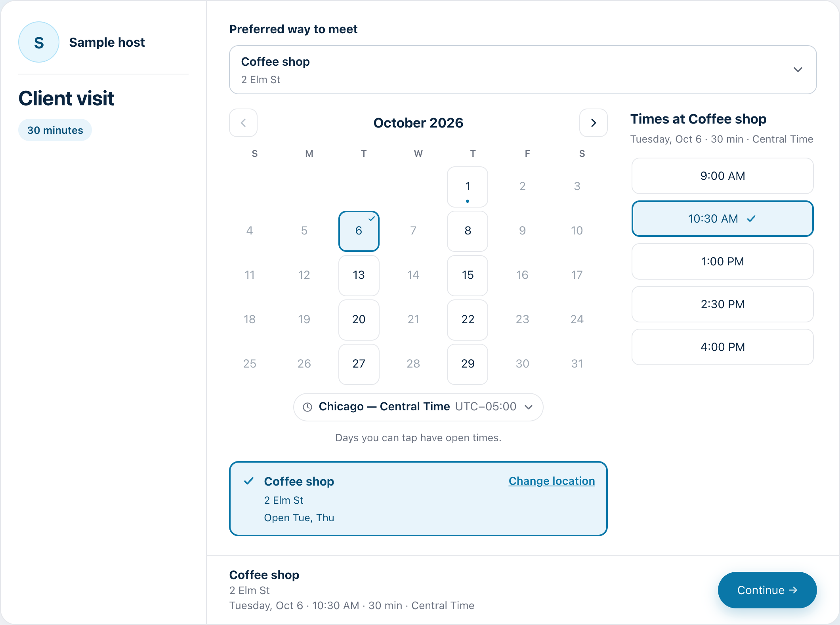The width and height of the screenshot is (840, 625).
Task: Click the Sample host name
Action: (x=107, y=42)
